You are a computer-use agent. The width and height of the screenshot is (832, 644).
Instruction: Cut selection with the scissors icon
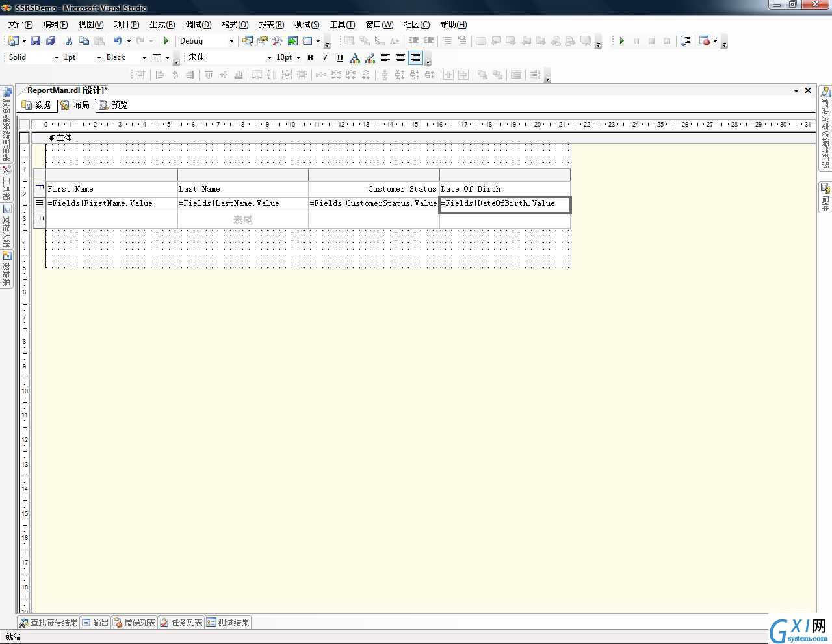pyautogui.click(x=69, y=41)
